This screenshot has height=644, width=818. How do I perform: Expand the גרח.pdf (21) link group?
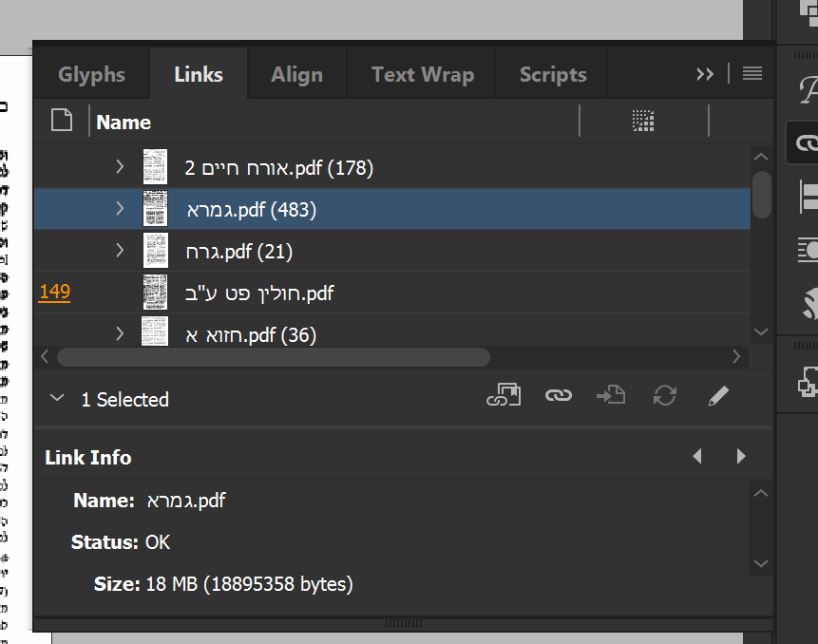pos(120,251)
